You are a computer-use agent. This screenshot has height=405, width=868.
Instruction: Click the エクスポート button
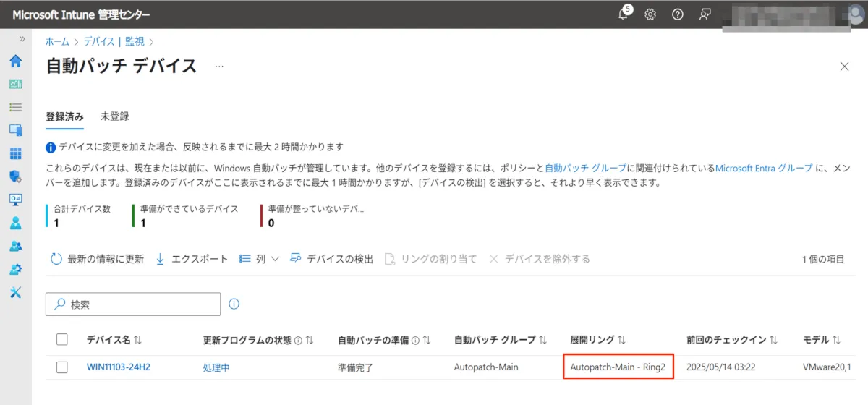pyautogui.click(x=192, y=259)
